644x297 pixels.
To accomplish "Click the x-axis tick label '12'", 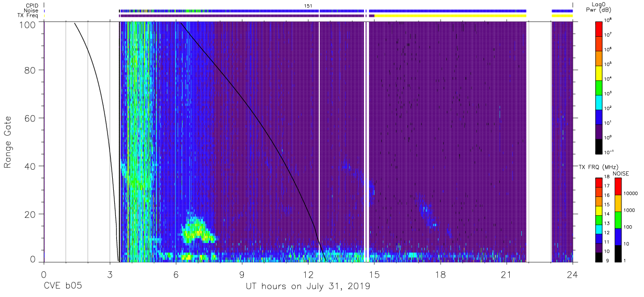I will click(308, 274).
